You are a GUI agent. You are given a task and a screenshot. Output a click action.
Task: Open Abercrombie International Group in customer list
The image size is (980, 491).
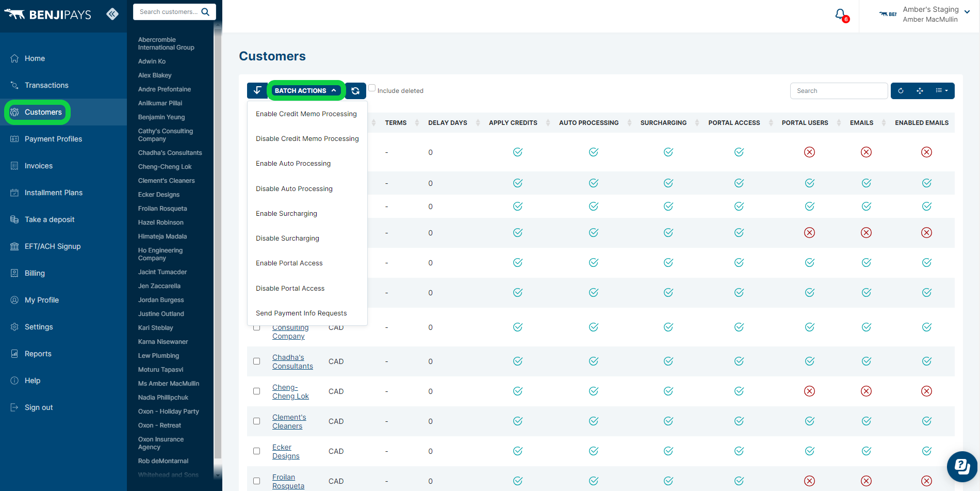pos(166,43)
